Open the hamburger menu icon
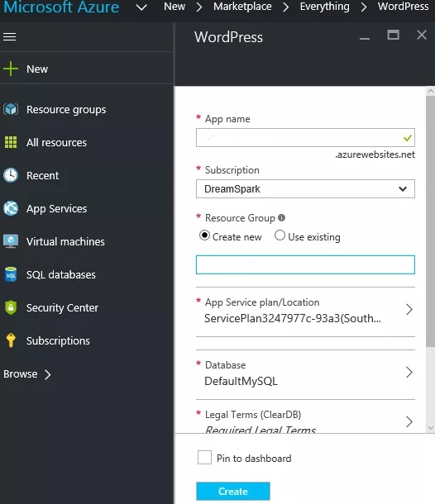The image size is (435, 504). tap(9, 36)
